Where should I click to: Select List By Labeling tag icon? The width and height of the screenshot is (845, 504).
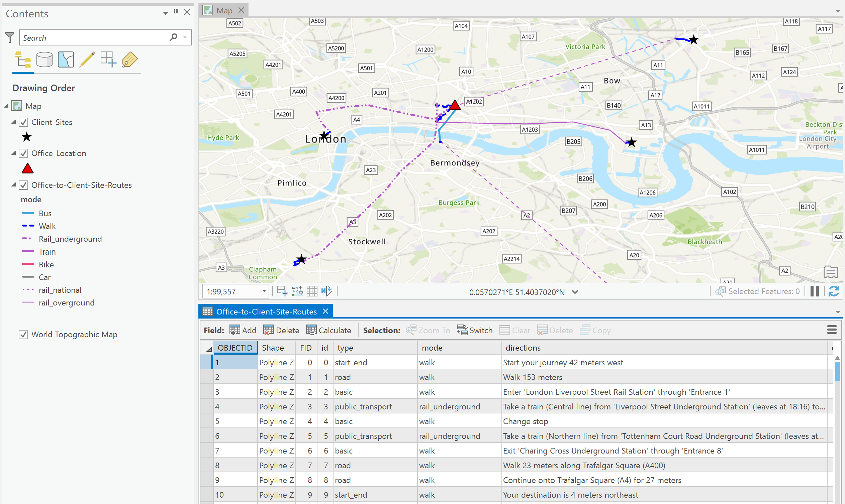[129, 60]
